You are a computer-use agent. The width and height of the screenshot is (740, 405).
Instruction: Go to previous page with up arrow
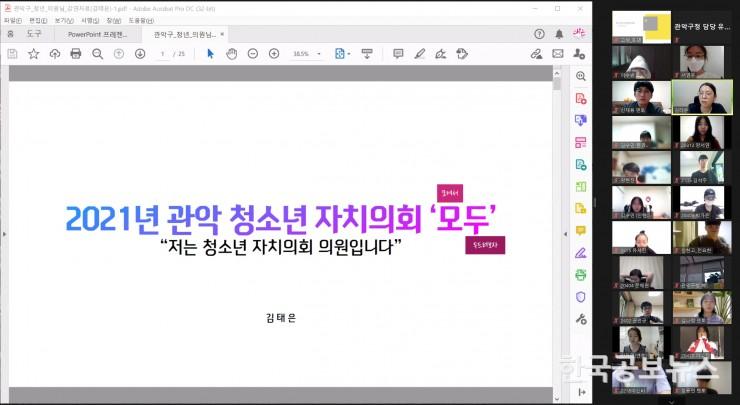[x=119, y=54]
